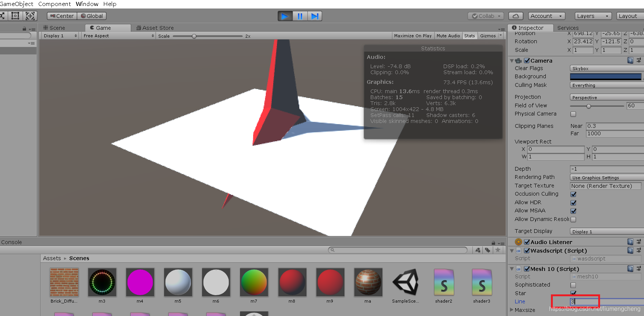Select the combined Transform tool icon
This screenshot has height=316, width=644.
click(x=30, y=16)
